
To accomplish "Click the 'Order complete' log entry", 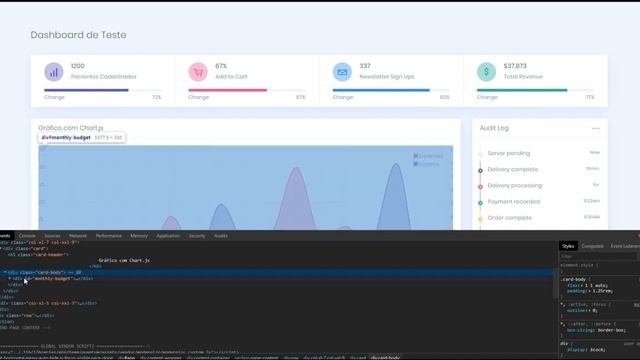I will click(x=510, y=218).
